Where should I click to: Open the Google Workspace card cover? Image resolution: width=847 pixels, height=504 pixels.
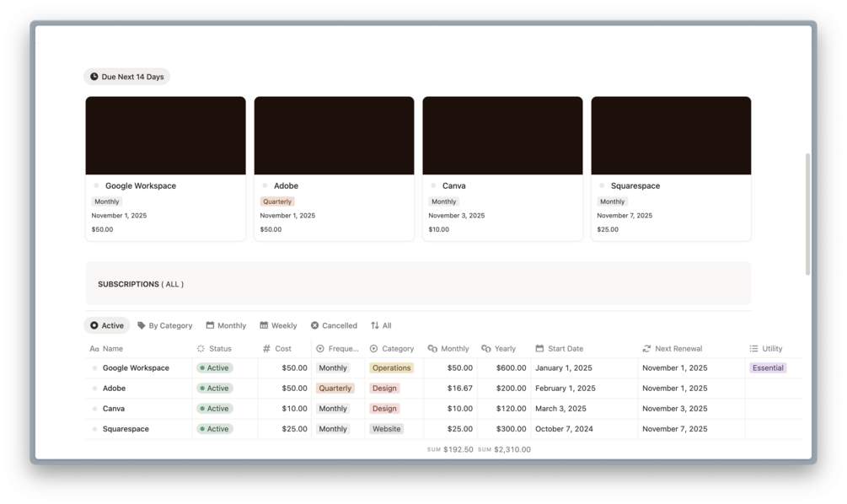[x=165, y=136]
